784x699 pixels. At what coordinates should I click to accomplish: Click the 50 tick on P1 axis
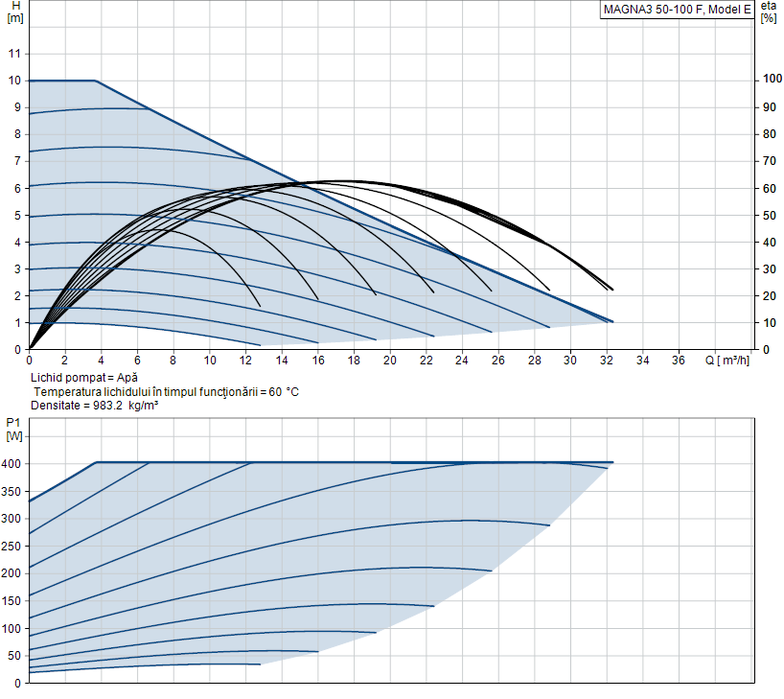click(x=14, y=656)
